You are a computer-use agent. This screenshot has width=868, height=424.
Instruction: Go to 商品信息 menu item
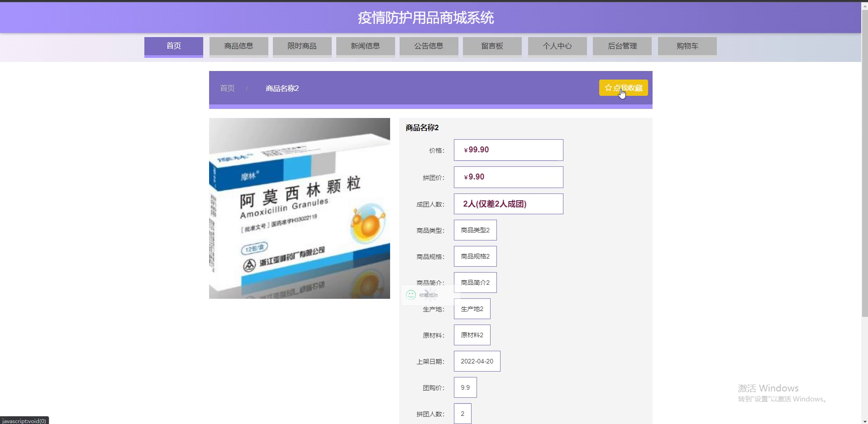pos(239,46)
